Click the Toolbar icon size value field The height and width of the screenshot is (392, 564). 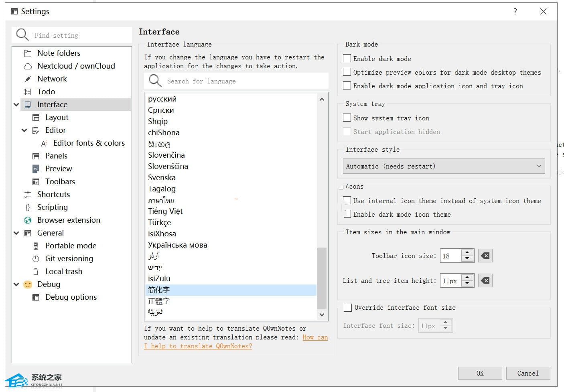pos(451,256)
